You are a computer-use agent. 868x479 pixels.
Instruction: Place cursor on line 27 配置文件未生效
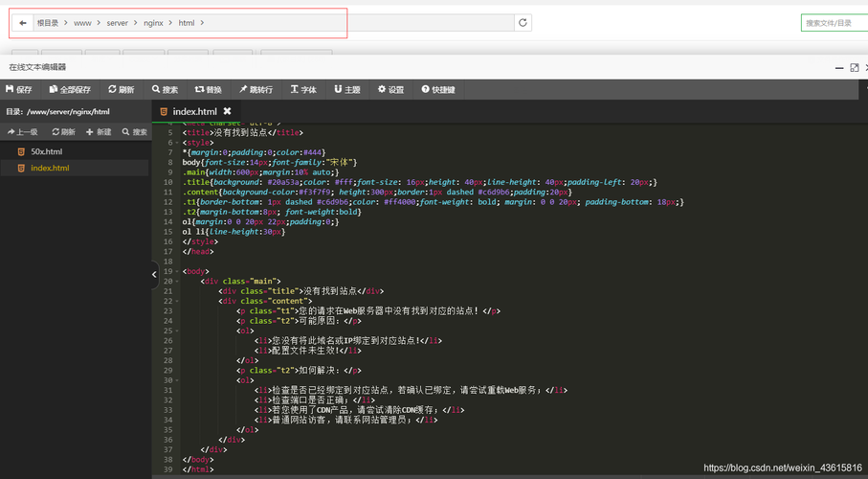pos(303,351)
